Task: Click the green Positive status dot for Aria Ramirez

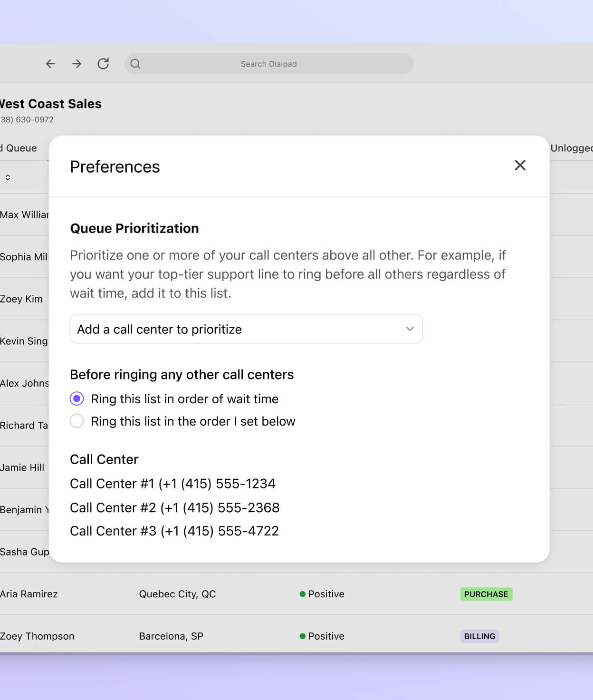Action: coord(302,594)
